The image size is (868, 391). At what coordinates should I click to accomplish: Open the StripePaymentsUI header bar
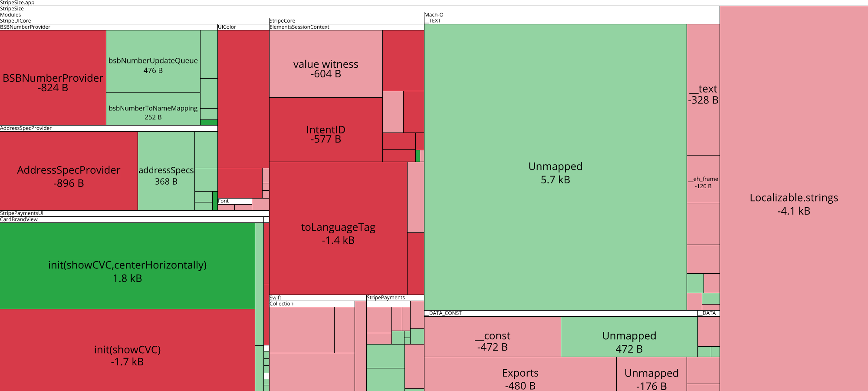point(135,213)
